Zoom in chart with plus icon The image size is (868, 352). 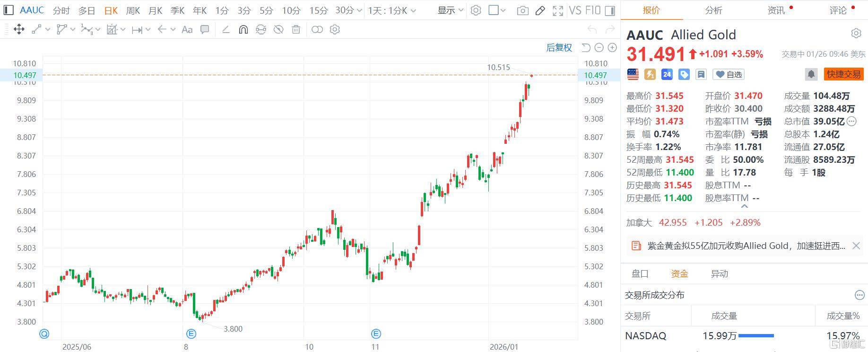click(x=612, y=48)
